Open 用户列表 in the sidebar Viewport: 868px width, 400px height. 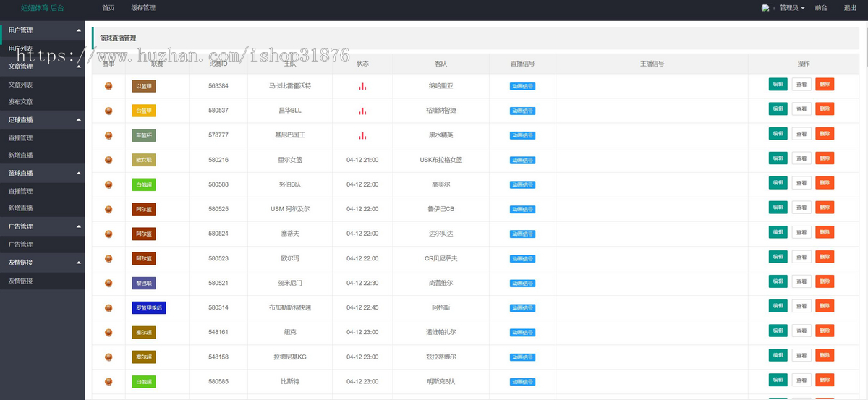(x=43, y=48)
